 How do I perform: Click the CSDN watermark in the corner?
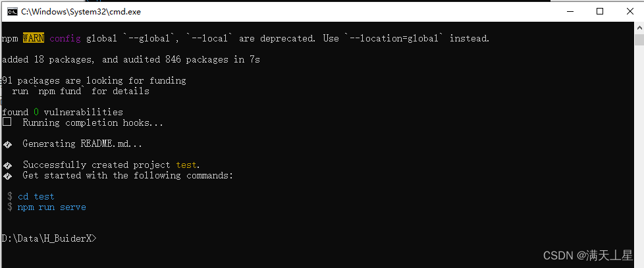[x=588, y=255]
